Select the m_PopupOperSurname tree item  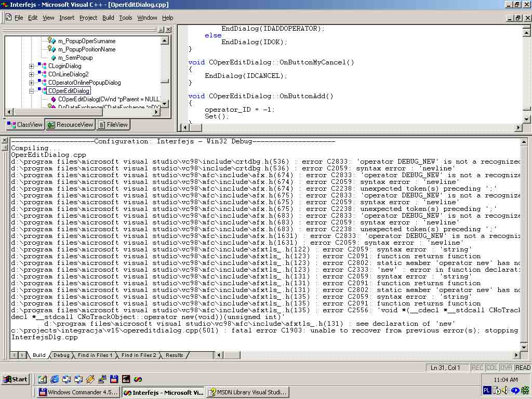(x=87, y=41)
